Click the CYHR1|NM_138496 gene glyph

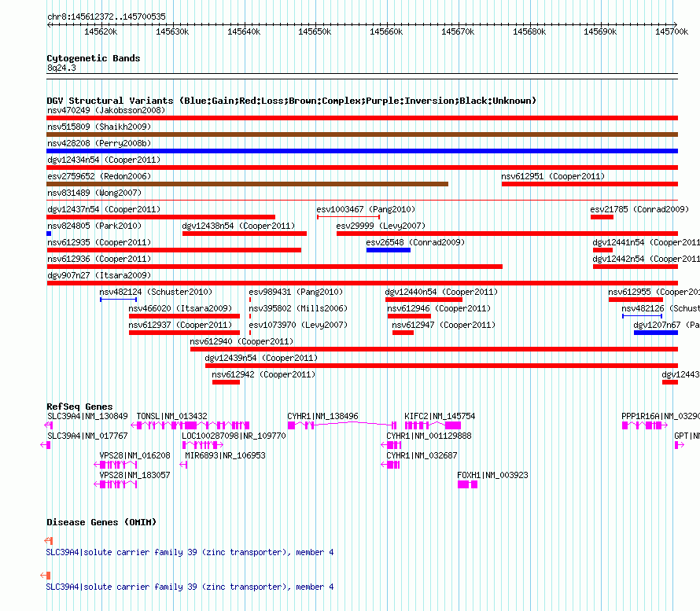(x=342, y=425)
